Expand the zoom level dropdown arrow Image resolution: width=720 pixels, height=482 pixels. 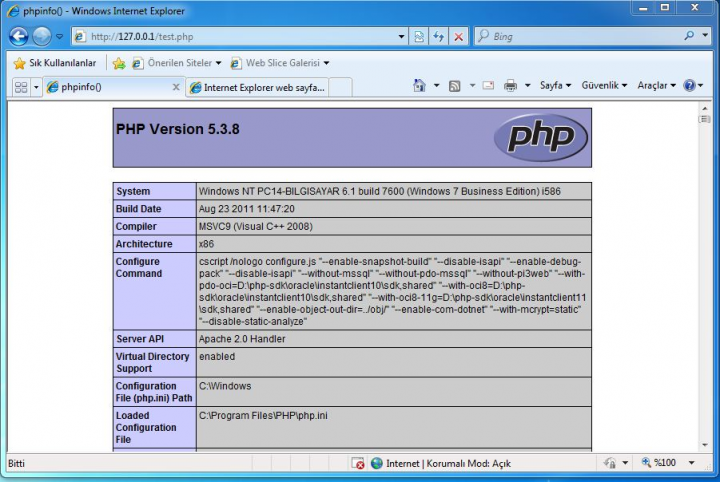pyautogui.click(x=691, y=463)
